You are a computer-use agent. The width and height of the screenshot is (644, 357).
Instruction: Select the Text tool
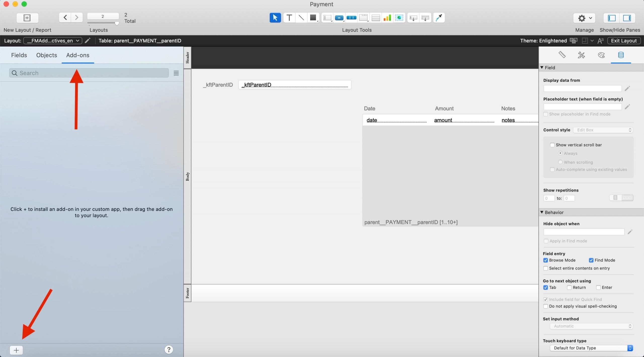coord(289,18)
